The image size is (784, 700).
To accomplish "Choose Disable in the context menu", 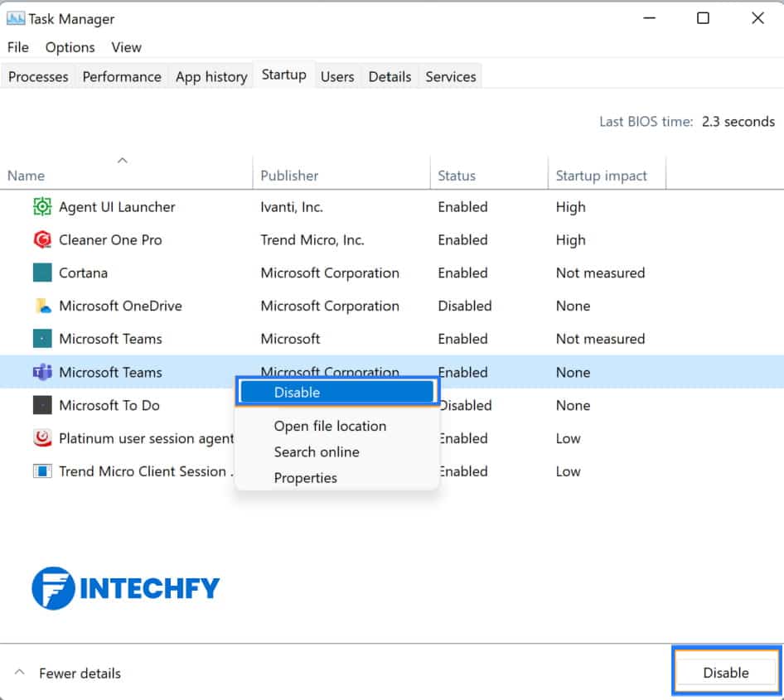I will point(337,392).
